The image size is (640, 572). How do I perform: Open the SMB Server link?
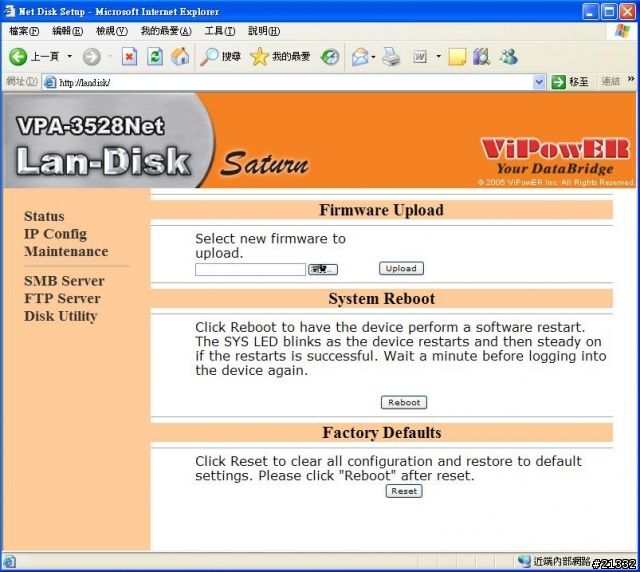click(x=64, y=281)
